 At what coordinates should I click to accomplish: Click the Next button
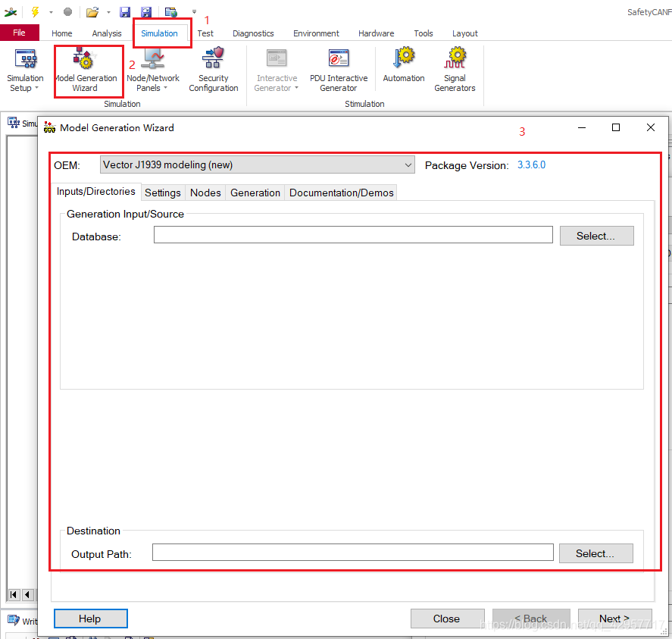[x=615, y=619]
